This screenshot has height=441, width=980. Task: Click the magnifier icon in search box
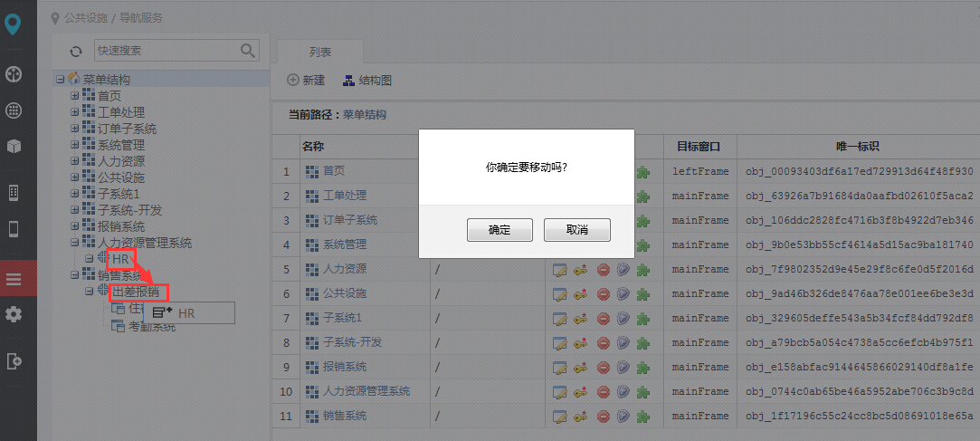click(247, 51)
